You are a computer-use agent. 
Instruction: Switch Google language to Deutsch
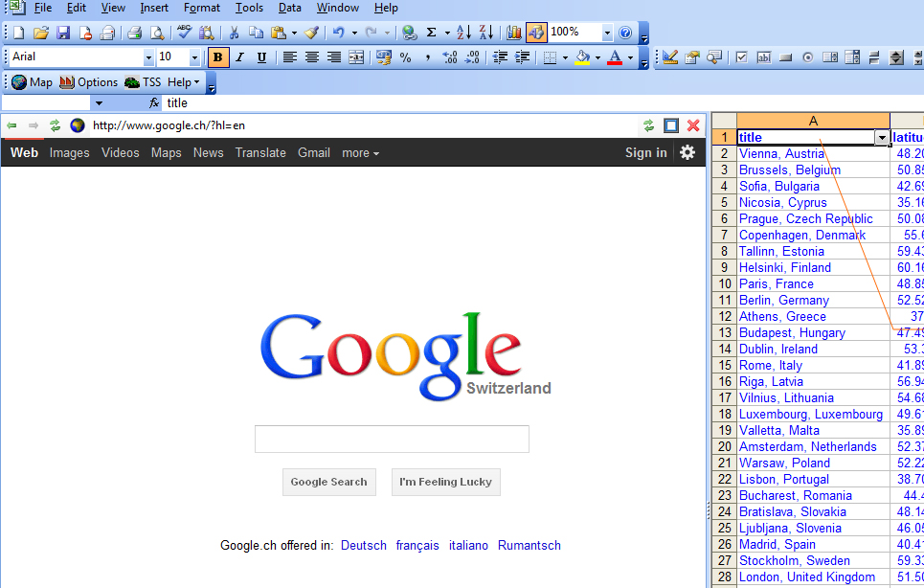[364, 546]
